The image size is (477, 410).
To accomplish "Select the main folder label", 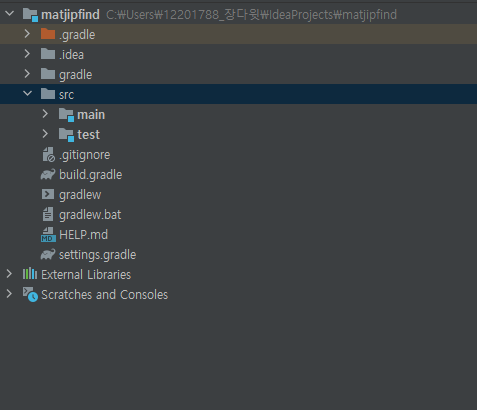I will click(x=91, y=115).
